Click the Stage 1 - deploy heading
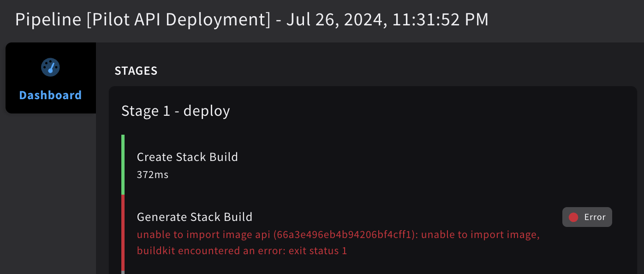This screenshot has height=274, width=644. tap(175, 111)
